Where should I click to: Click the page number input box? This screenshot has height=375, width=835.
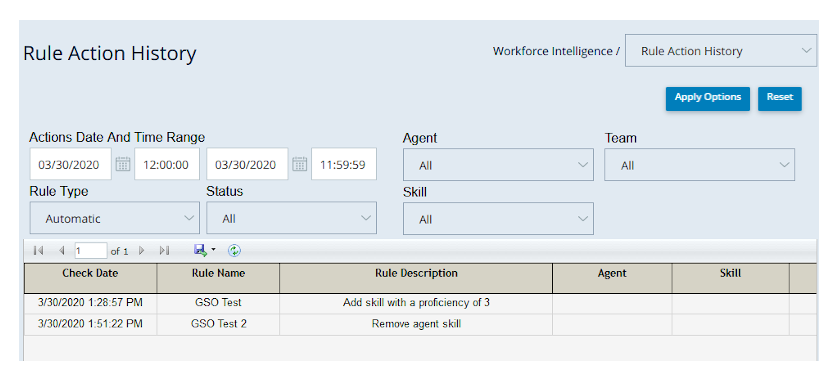tap(91, 250)
